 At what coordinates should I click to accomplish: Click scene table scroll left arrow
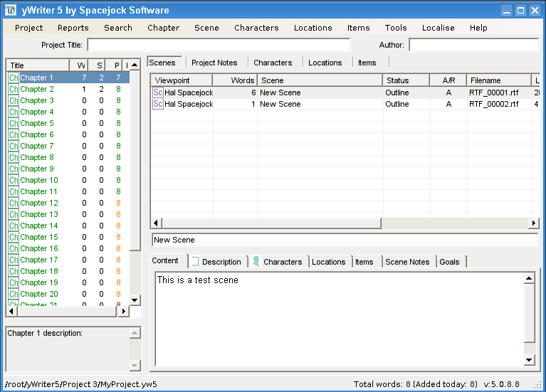click(156, 223)
